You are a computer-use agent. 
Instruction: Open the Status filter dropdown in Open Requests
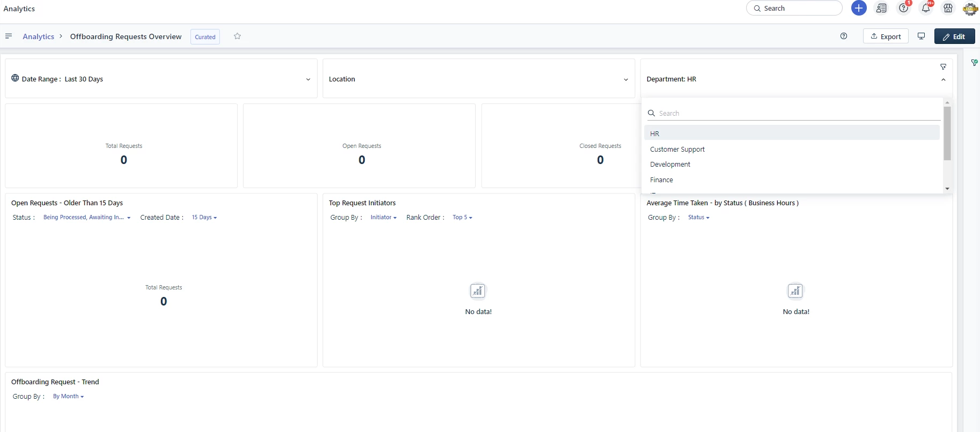pyautogui.click(x=86, y=218)
